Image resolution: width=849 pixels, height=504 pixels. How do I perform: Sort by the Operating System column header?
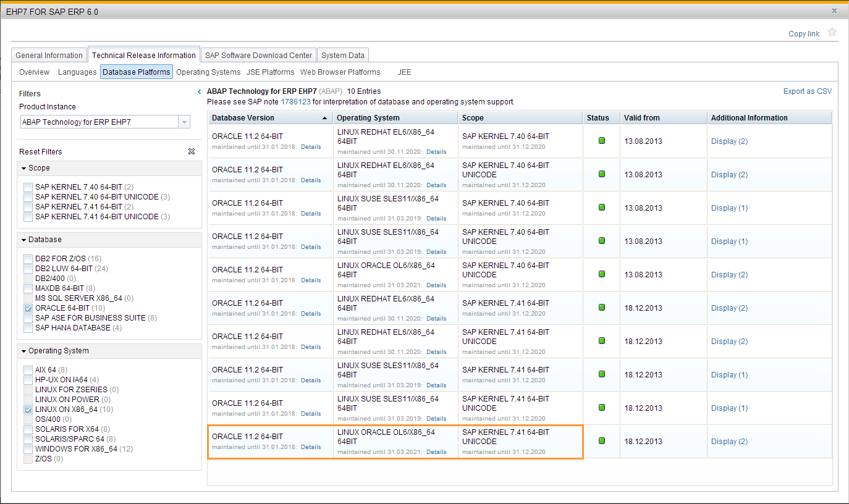(395, 118)
